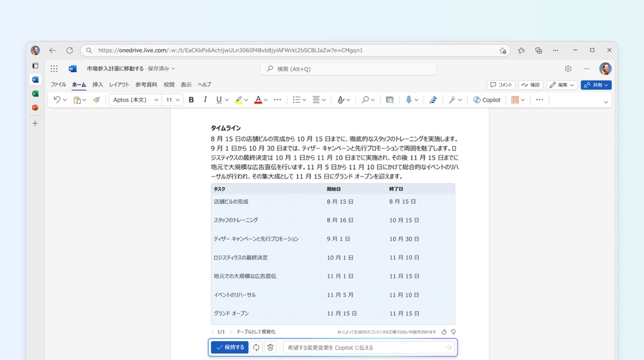This screenshot has height=360, width=644.
Task: Open the ファイル menu
Action: click(58, 85)
